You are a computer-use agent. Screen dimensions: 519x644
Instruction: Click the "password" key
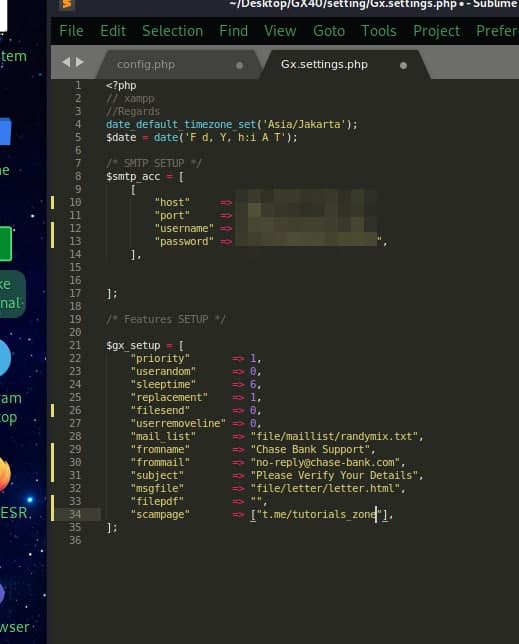coord(184,242)
